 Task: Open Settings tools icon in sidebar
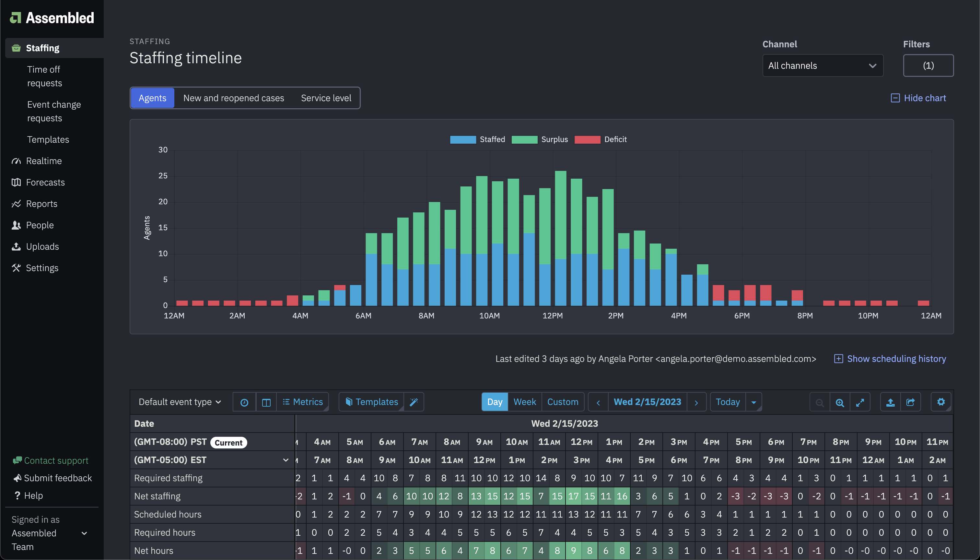click(16, 268)
